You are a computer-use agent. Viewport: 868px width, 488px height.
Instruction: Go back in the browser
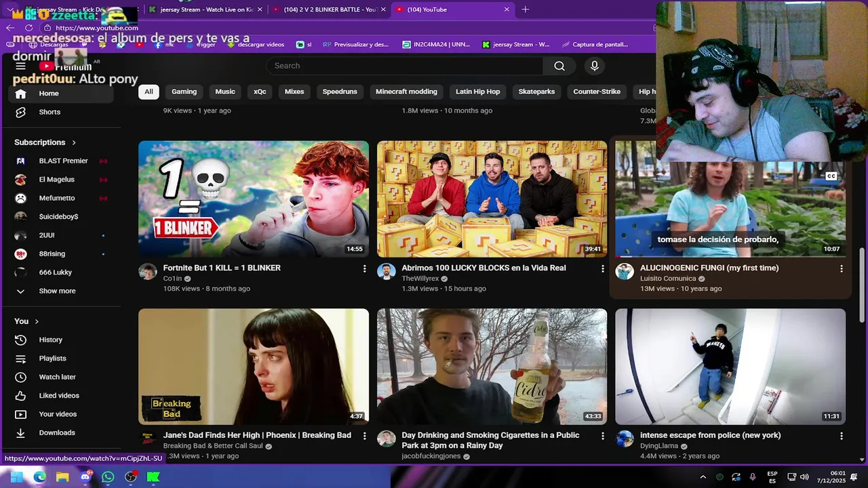click(9, 28)
